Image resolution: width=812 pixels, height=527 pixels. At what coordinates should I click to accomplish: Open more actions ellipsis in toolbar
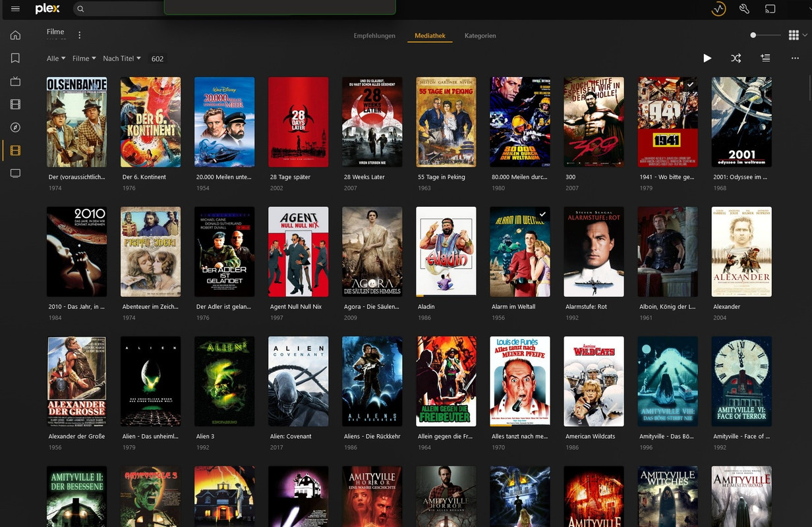[795, 59]
